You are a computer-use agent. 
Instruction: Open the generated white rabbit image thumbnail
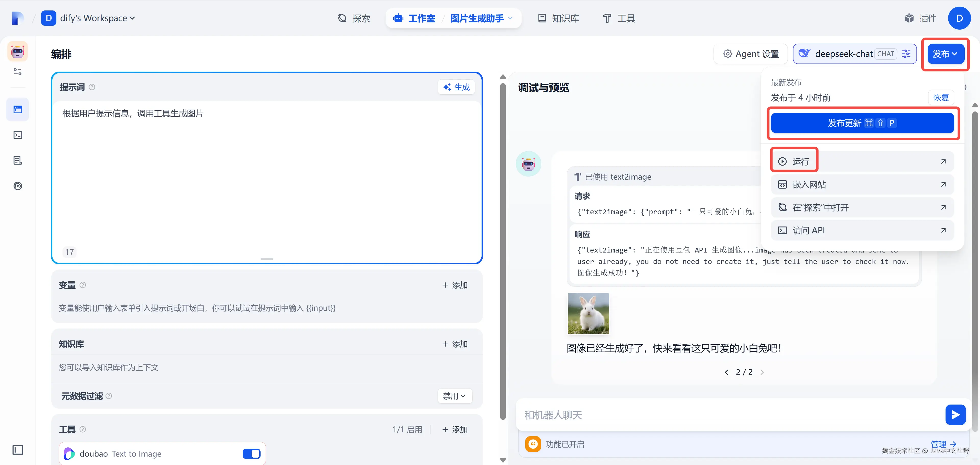point(588,313)
